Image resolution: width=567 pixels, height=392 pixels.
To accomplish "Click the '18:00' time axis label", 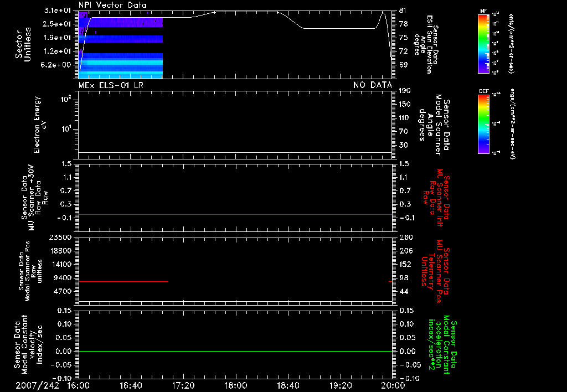I will click(236, 385).
